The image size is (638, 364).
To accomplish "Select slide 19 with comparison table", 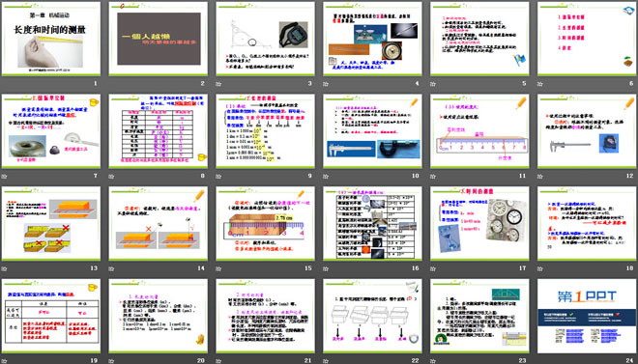I will pyautogui.click(x=51, y=316).
